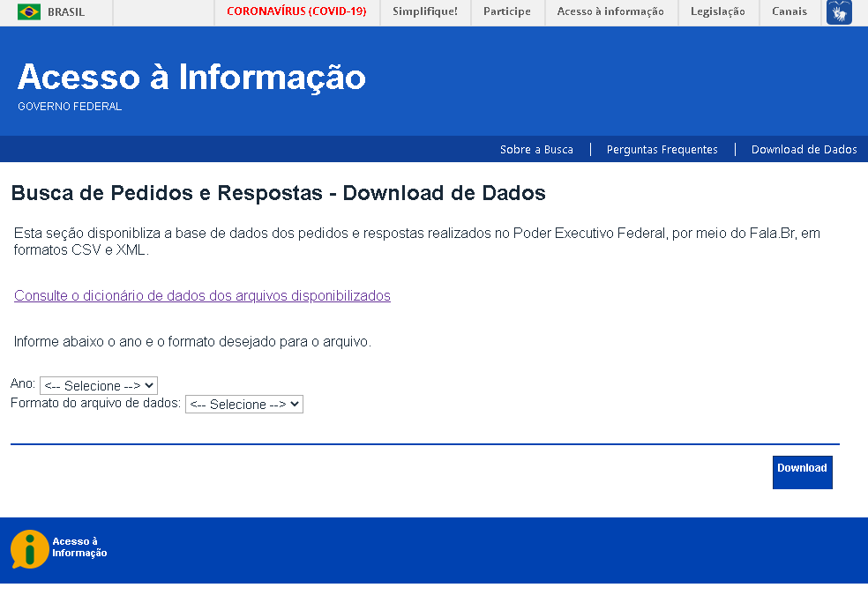Click the blue Download button
The height and width of the screenshot is (595, 868).
802,472
